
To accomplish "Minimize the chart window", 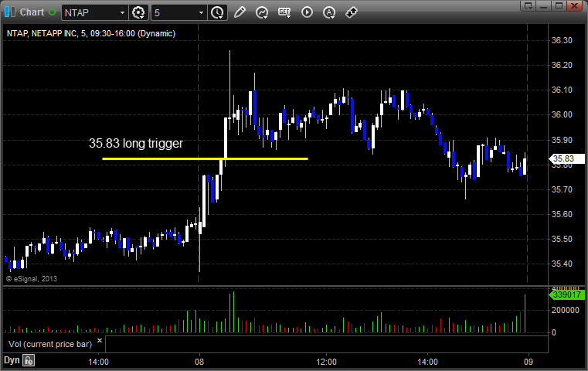I will pos(543,5).
